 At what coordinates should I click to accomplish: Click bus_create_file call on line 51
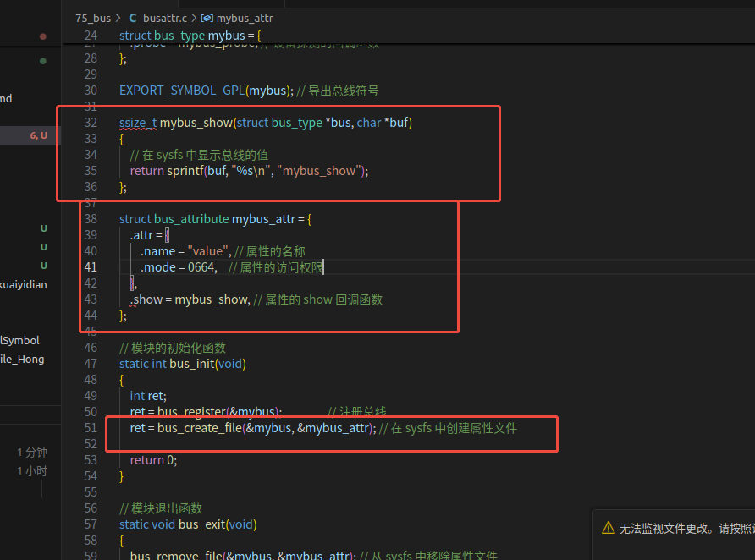[200, 428]
